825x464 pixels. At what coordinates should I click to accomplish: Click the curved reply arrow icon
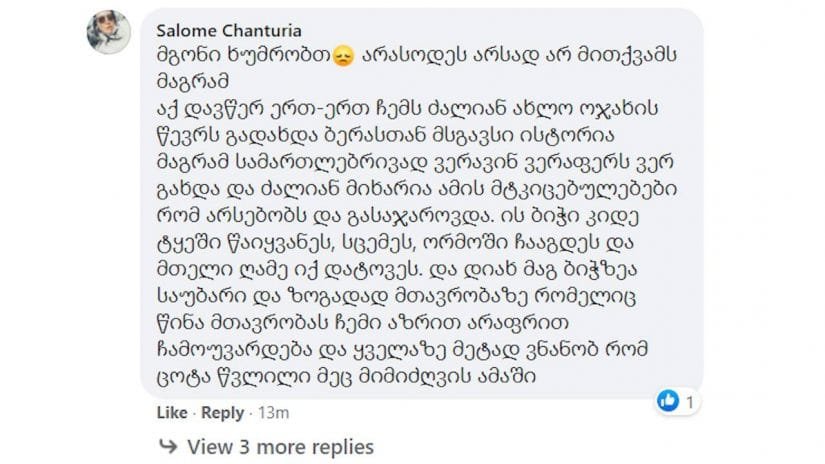(x=166, y=447)
